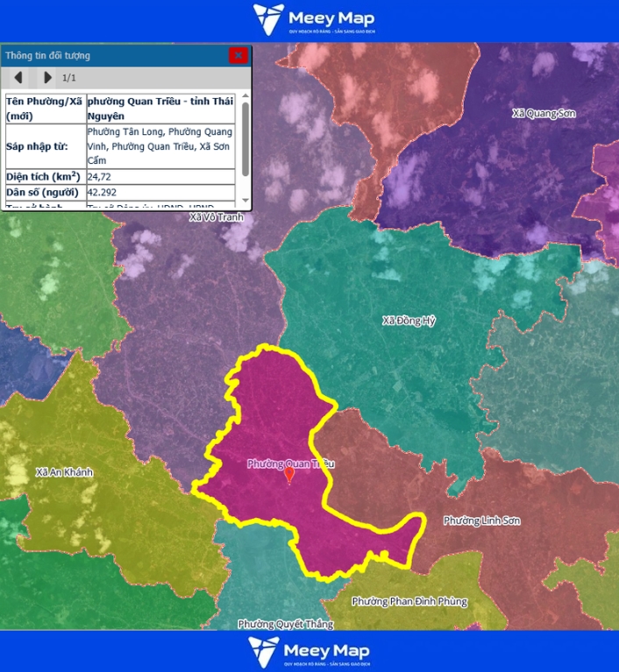Click the Dân số value 42.292 cell
Screen dimensions: 619x672
160,192
